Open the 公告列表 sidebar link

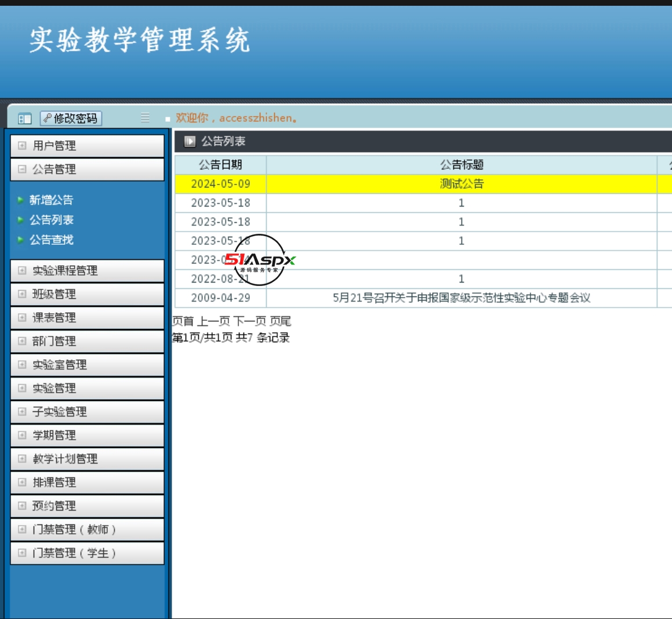pos(52,220)
